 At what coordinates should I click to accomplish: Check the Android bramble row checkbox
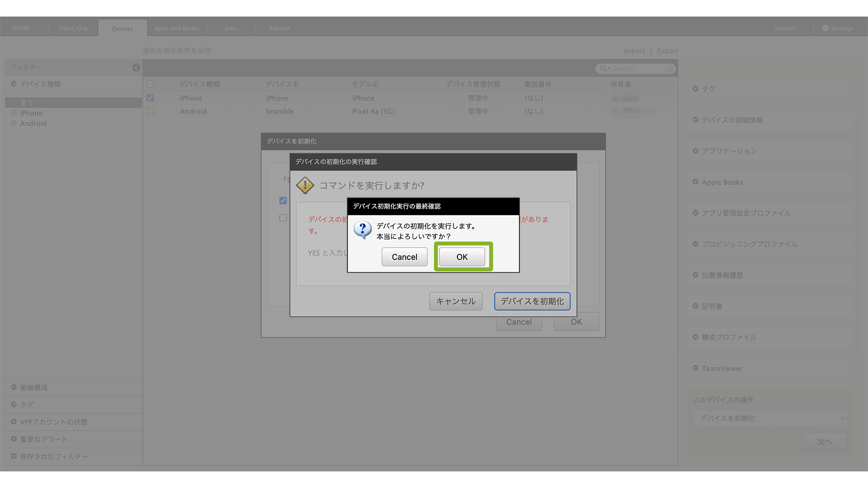click(150, 111)
